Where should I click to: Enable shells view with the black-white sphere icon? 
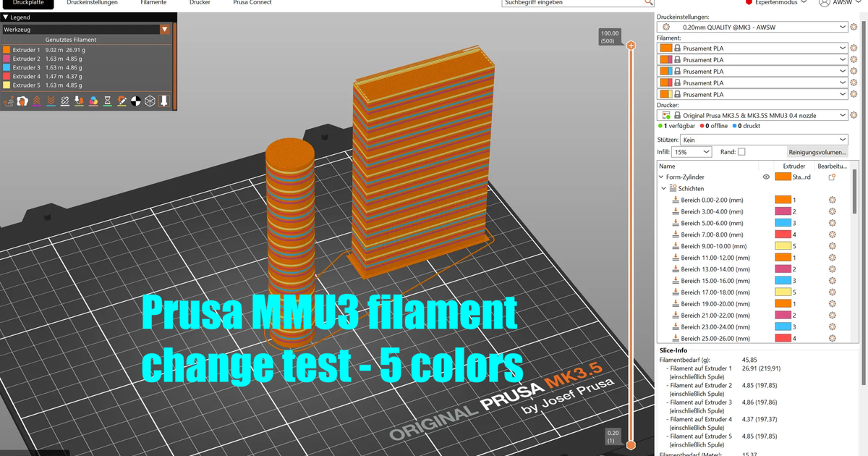(136, 101)
